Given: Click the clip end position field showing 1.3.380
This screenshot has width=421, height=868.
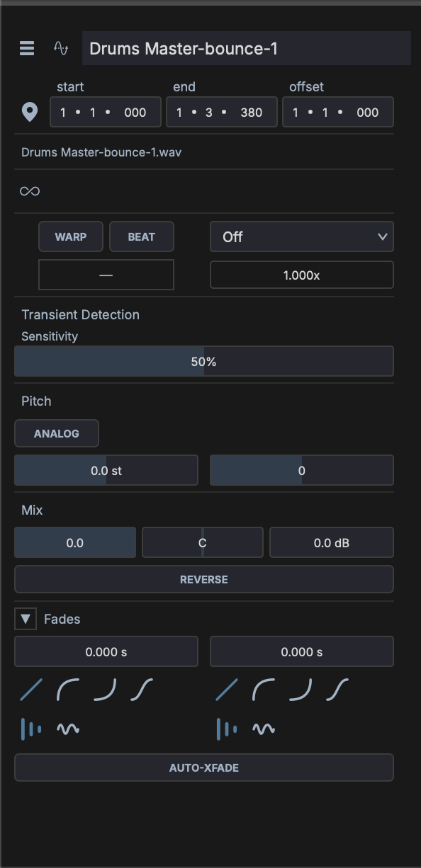Looking at the screenshot, I should (x=221, y=112).
